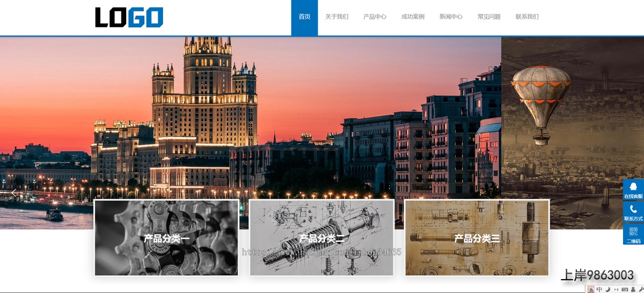Click the moon icon in the system tray
The height and width of the screenshot is (293, 644).
click(607, 289)
